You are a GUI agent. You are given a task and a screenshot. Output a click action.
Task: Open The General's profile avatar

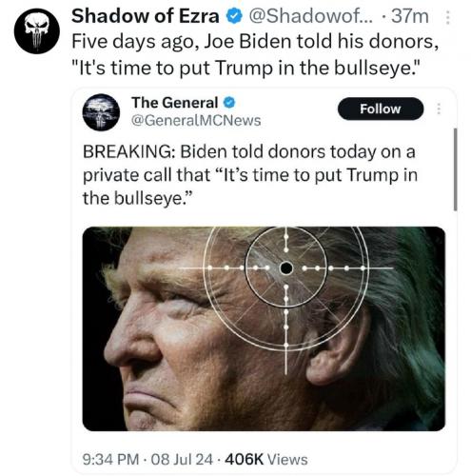click(x=101, y=112)
